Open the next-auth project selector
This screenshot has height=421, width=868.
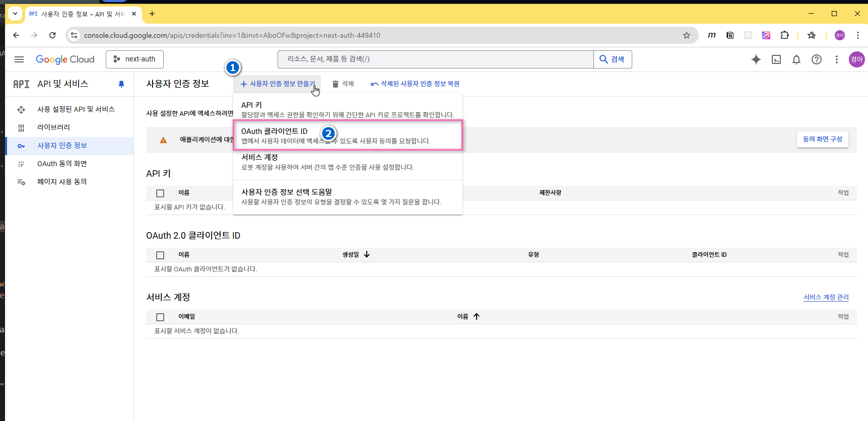pyautogui.click(x=135, y=59)
